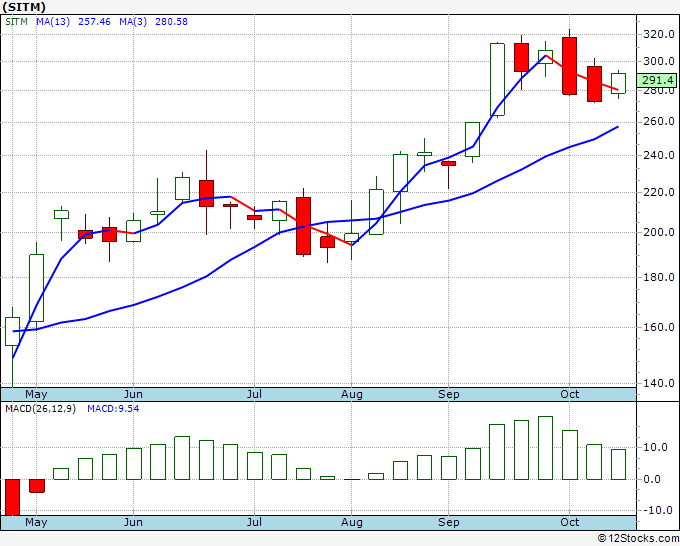Click the 180.0 price axis label
680x546 pixels.
pyautogui.click(x=658, y=277)
